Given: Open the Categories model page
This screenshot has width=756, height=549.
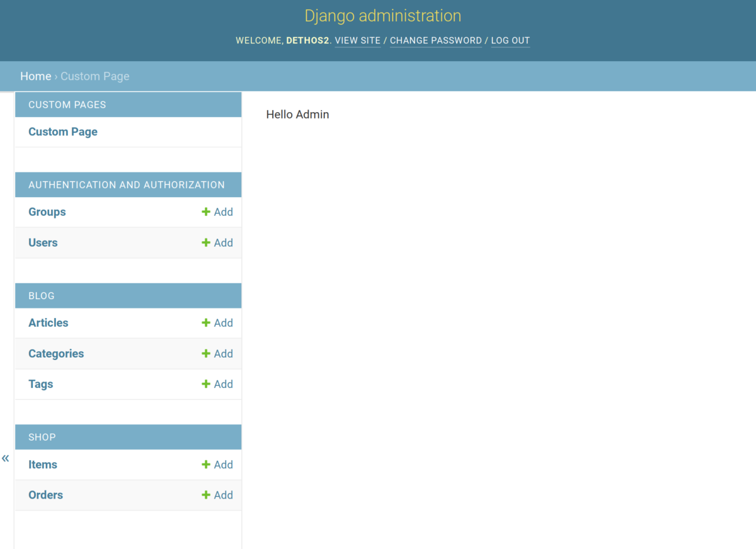Looking at the screenshot, I should point(55,353).
